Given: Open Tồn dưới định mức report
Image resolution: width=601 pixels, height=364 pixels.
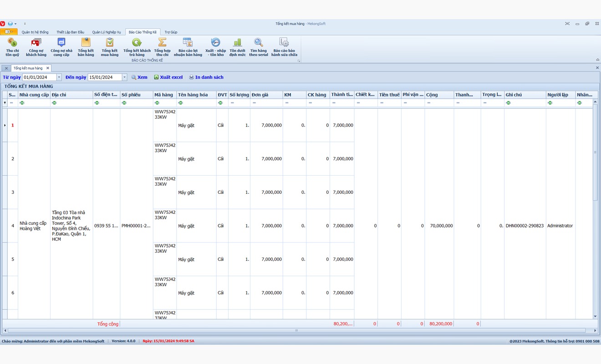Looking at the screenshot, I should (237, 47).
